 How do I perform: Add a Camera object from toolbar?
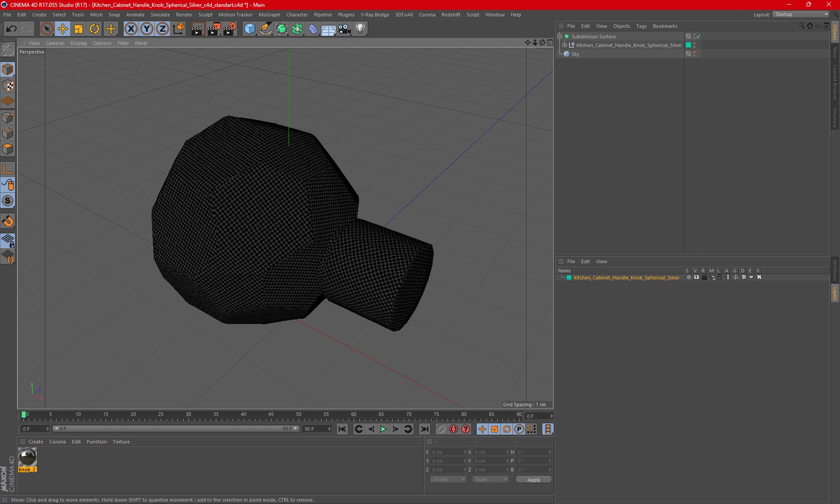click(344, 29)
